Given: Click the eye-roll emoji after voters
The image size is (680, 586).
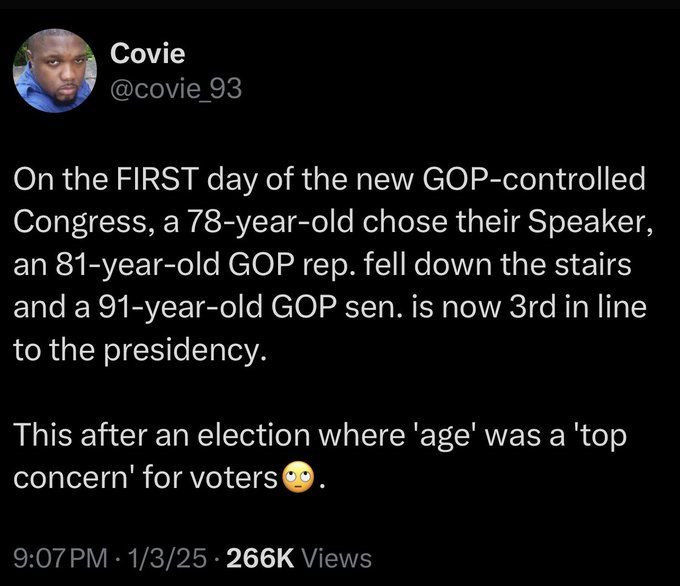Looking at the screenshot, I should click(x=298, y=477).
